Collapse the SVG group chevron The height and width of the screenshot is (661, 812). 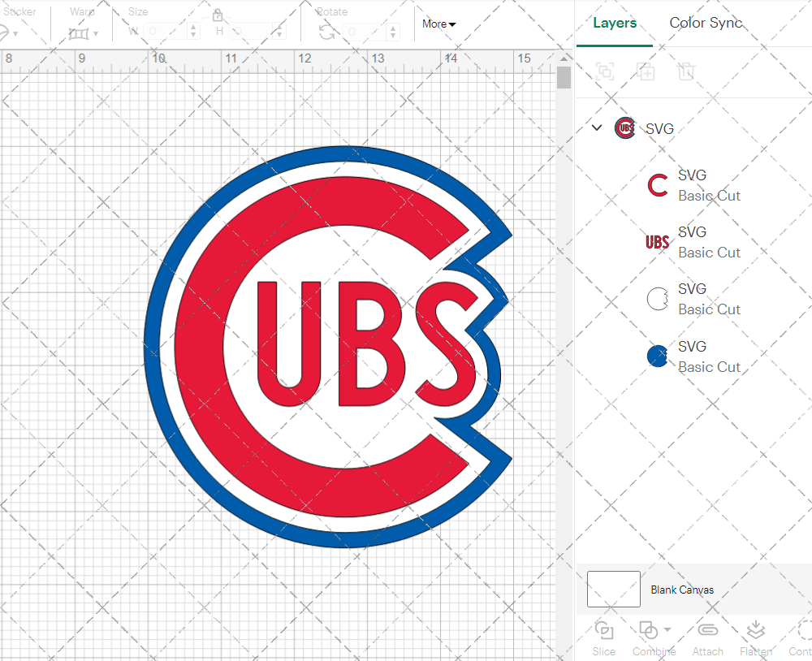(x=597, y=127)
